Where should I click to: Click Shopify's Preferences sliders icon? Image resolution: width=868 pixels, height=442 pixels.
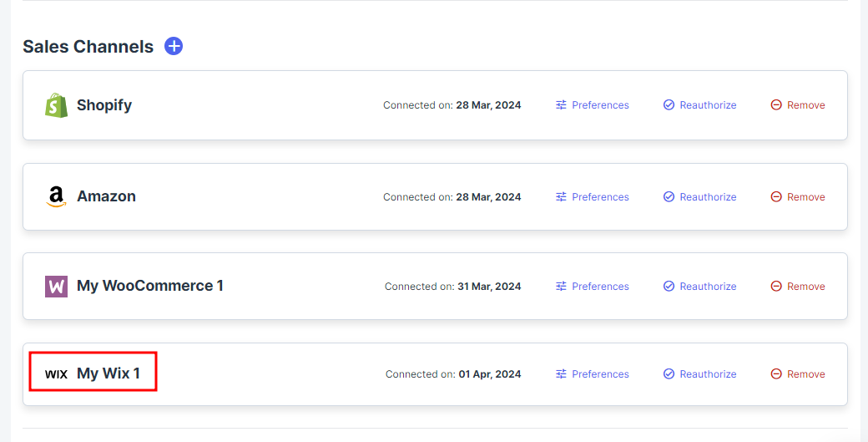[561, 105]
